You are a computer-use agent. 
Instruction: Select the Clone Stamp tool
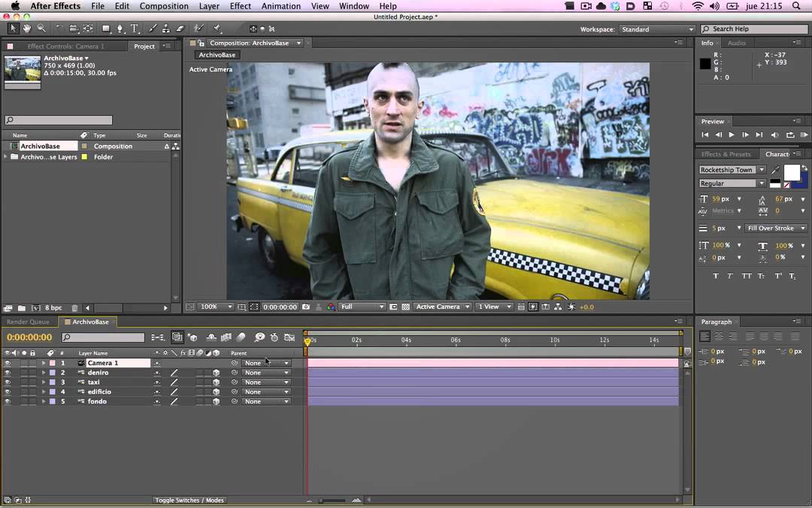click(x=165, y=29)
